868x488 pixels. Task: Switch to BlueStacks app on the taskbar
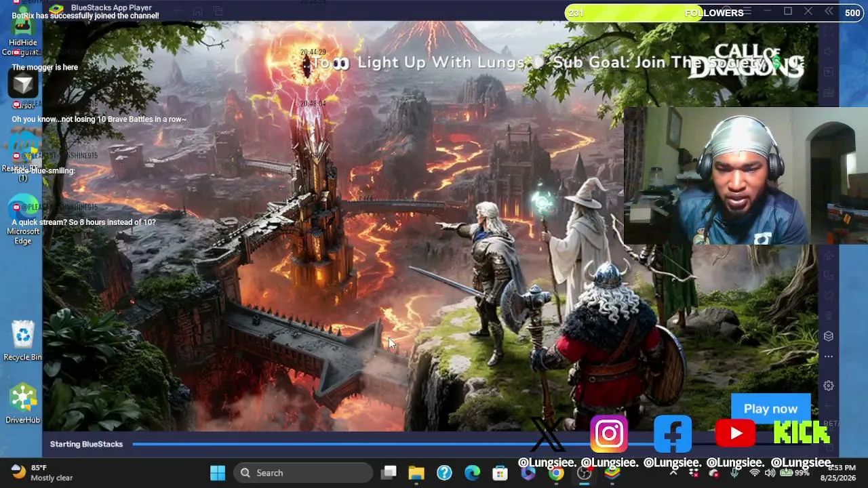coord(612,473)
